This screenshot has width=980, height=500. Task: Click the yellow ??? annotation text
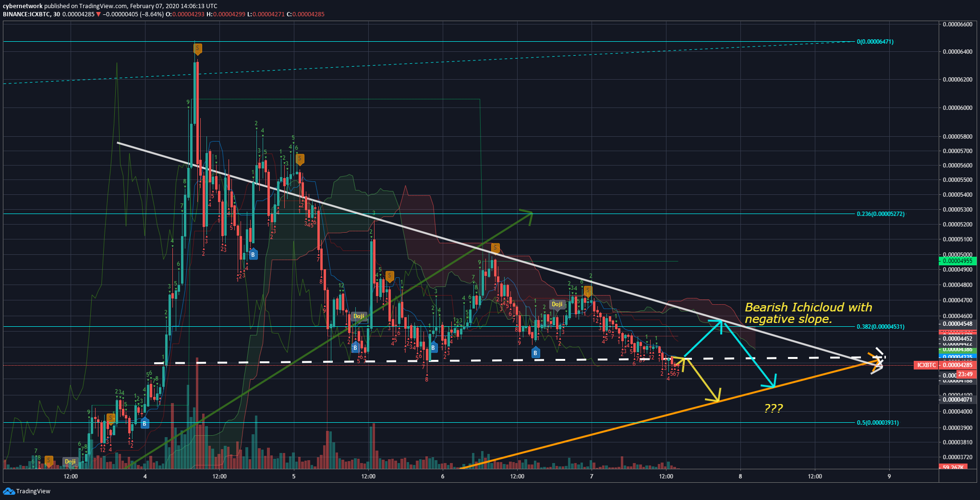(x=773, y=408)
